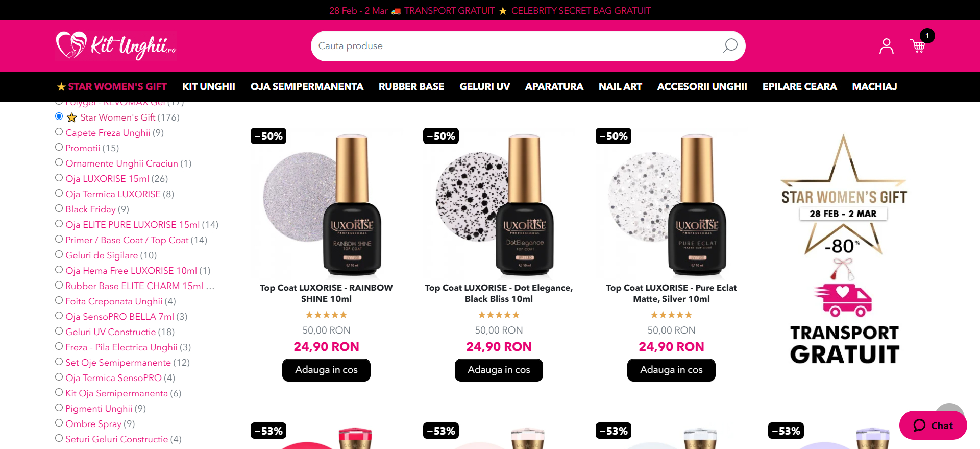980x449 pixels.
Task: Open the MACHIAJ menu category
Action: (x=874, y=87)
